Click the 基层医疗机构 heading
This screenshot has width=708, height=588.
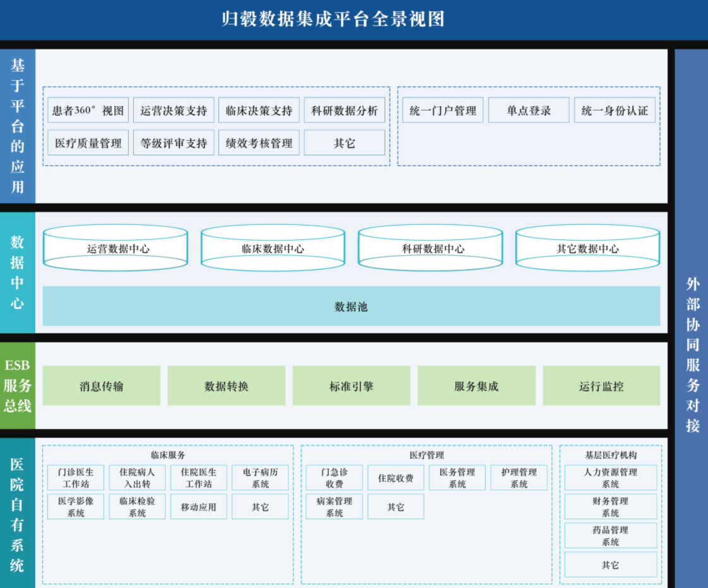point(611,455)
